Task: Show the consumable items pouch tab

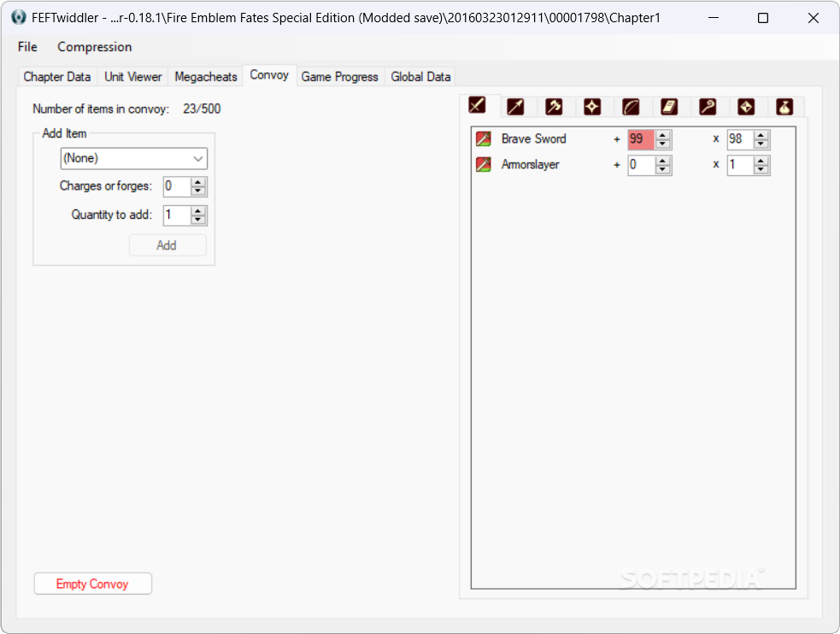Action: 784,107
